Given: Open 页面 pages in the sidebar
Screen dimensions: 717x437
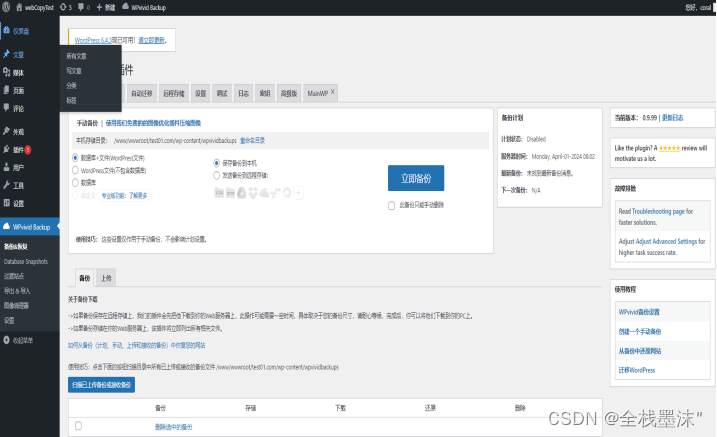Looking at the screenshot, I should 14,91.
